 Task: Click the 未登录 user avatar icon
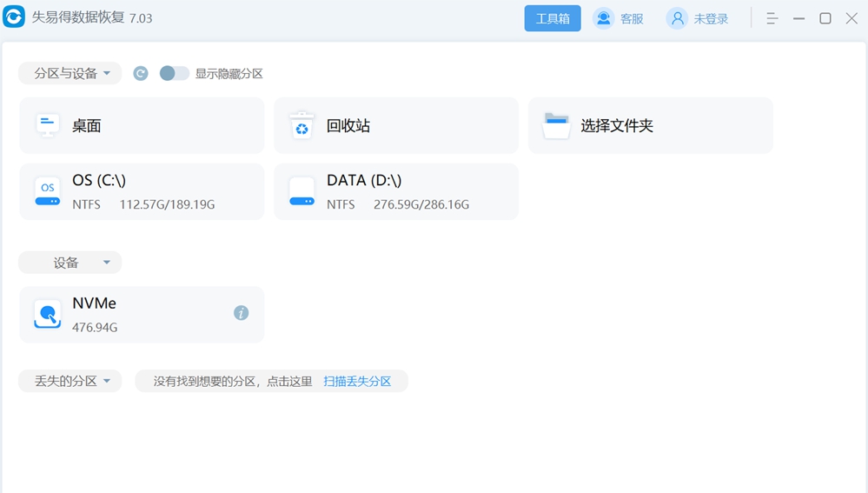pos(677,18)
